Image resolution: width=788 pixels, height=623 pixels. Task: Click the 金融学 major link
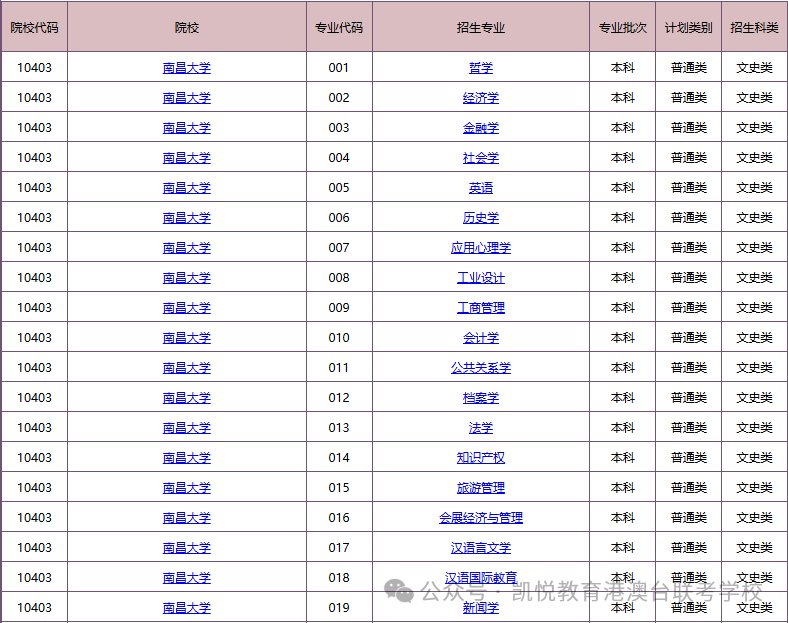click(x=481, y=128)
